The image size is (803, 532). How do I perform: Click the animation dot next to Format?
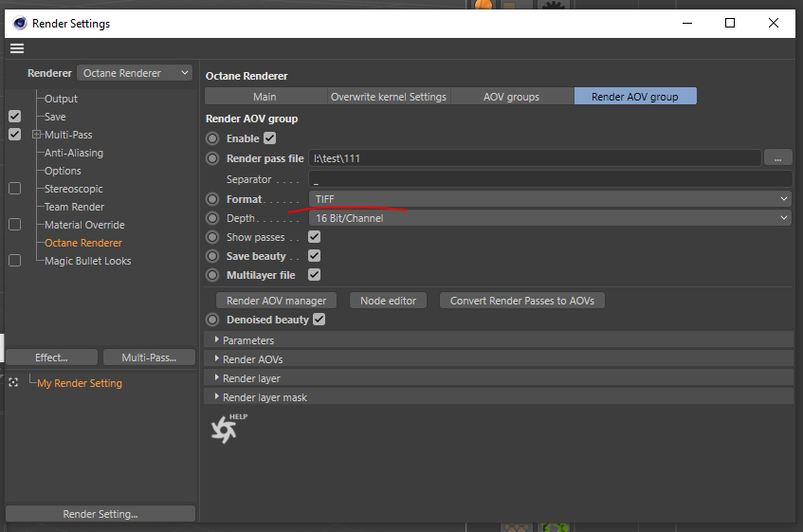pos(212,199)
